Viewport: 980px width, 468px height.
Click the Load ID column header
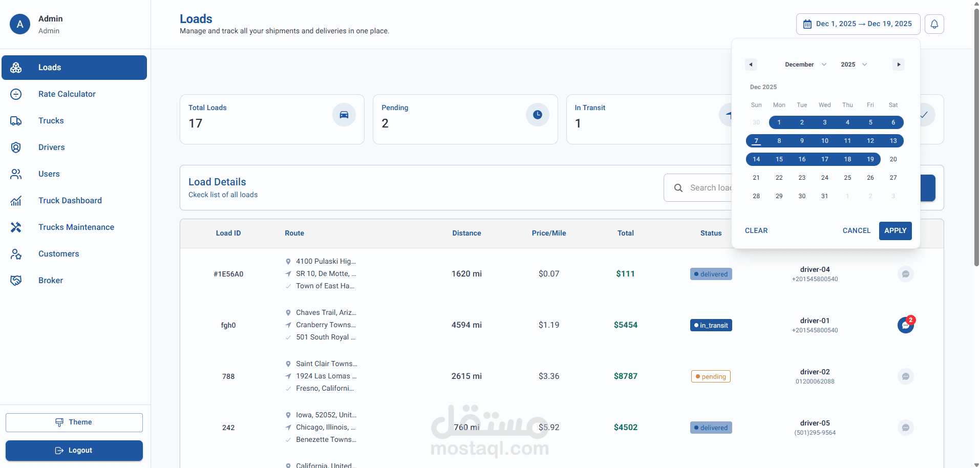pyautogui.click(x=228, y=233)
